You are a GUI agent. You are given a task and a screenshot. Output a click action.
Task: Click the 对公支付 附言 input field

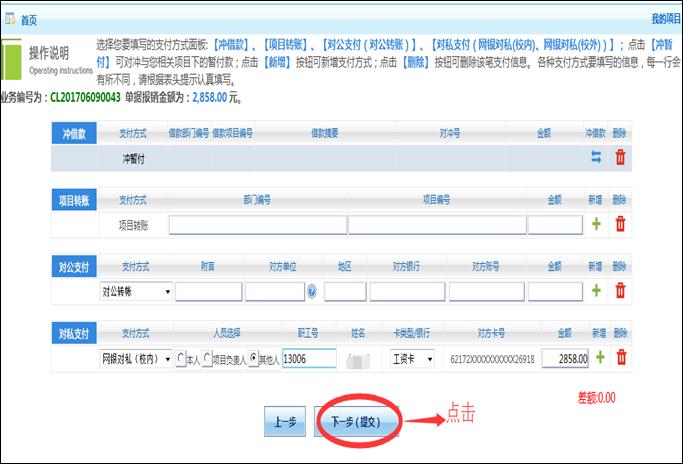(x=209, y=291)
